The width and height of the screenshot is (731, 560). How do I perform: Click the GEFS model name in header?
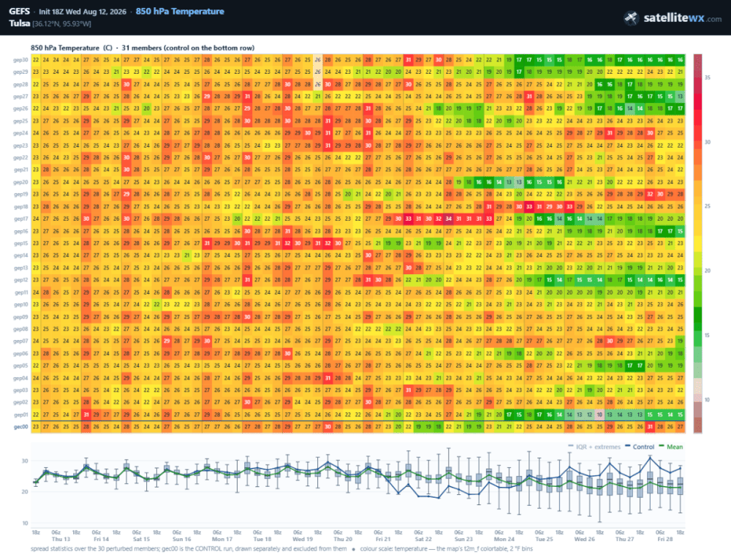19,11
